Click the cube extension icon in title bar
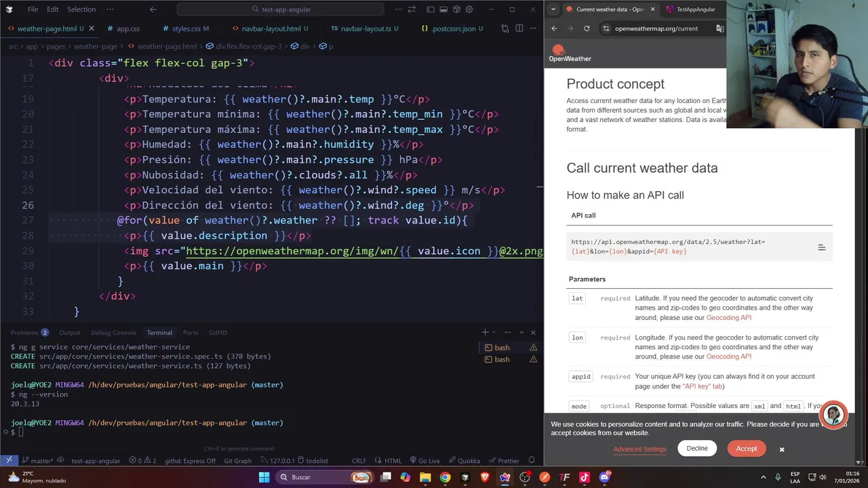This screenshot has height=488, width=868. click(x=456, y=9)
